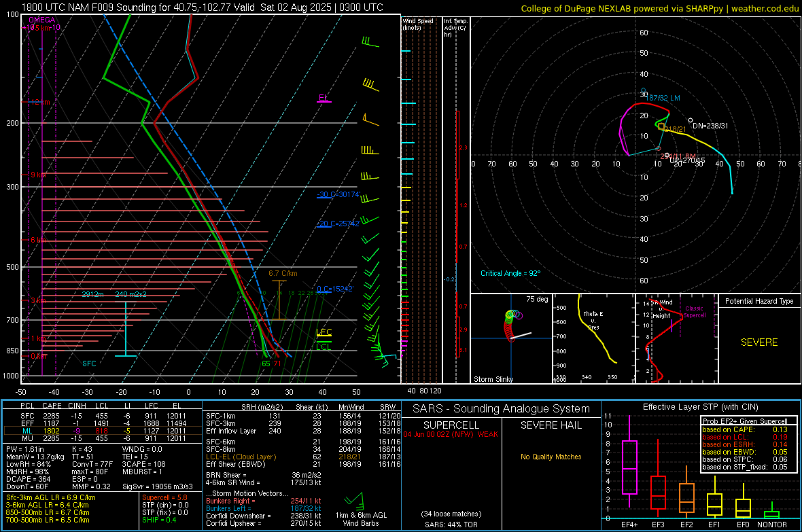This screenshot has width=802, height=532.
Task: Click the (34 loose matches) text
Action: [451, 514]
